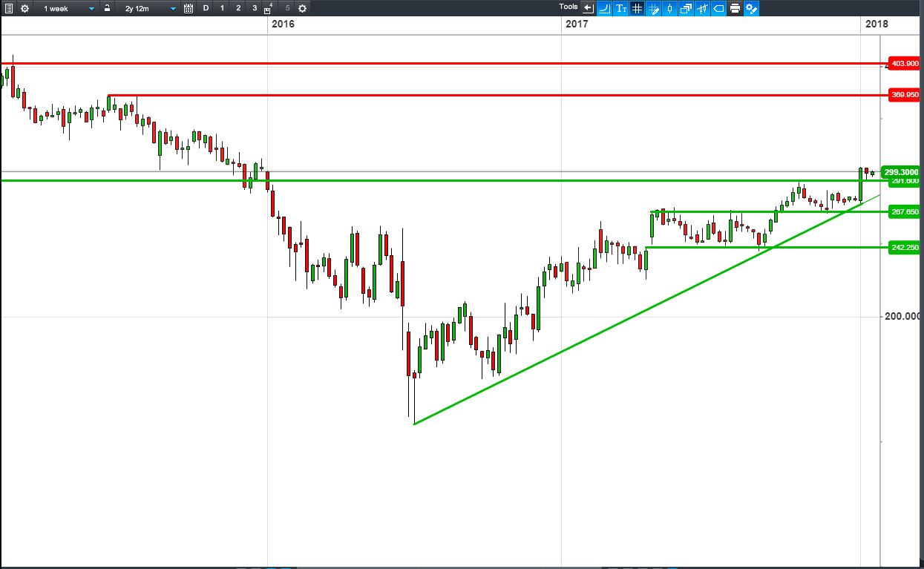Screen dimensions: 924x569
Task: Toggle the chart gridlines
Action: [638, 8]
